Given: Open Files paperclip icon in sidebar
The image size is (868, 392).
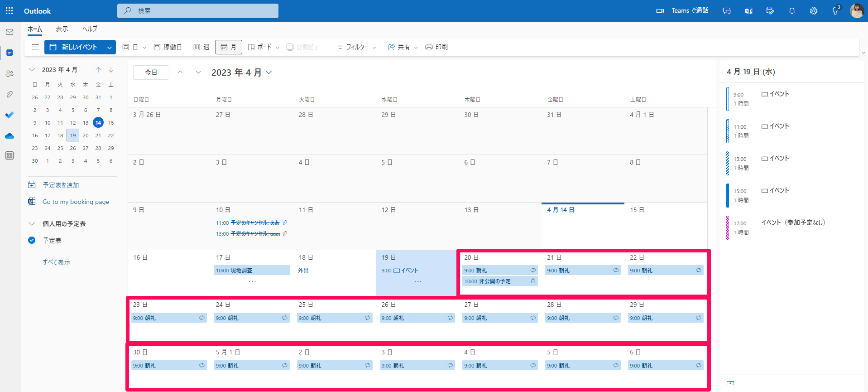Looking at the screenshot, I should tap(10, 94).
